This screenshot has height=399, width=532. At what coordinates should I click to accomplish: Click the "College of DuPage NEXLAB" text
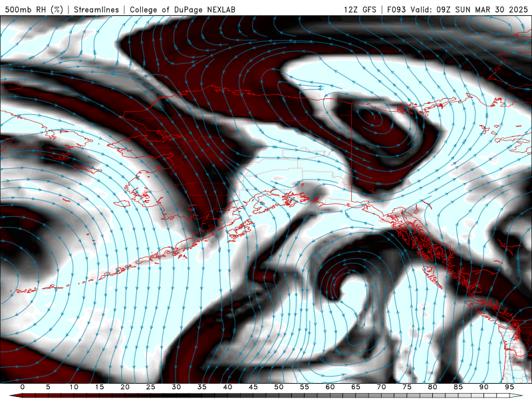tap(182, 9)
